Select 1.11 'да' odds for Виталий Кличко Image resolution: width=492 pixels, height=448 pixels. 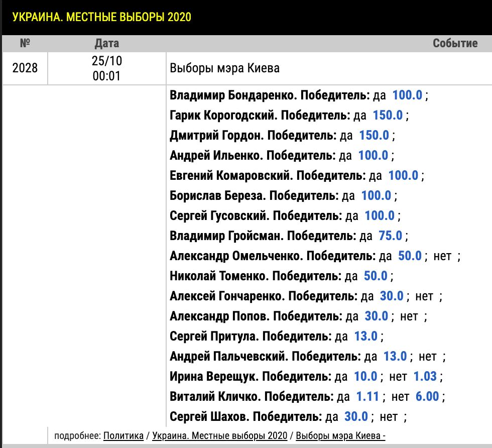coord(367,396)
